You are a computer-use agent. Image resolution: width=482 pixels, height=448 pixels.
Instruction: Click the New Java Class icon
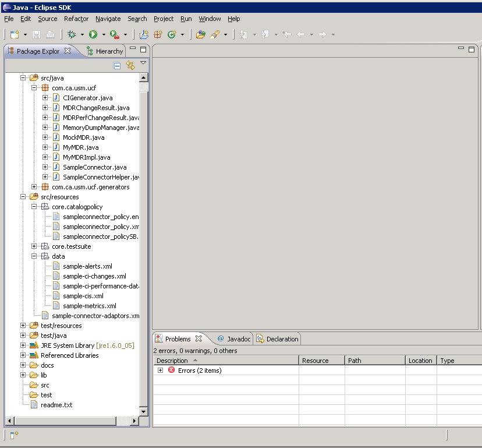[172, 35]
